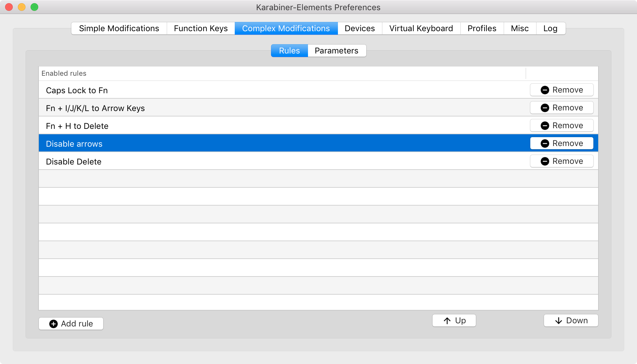
Task: Click minus icon for Caps Lock to Fn rule
Action: point(545,90)
